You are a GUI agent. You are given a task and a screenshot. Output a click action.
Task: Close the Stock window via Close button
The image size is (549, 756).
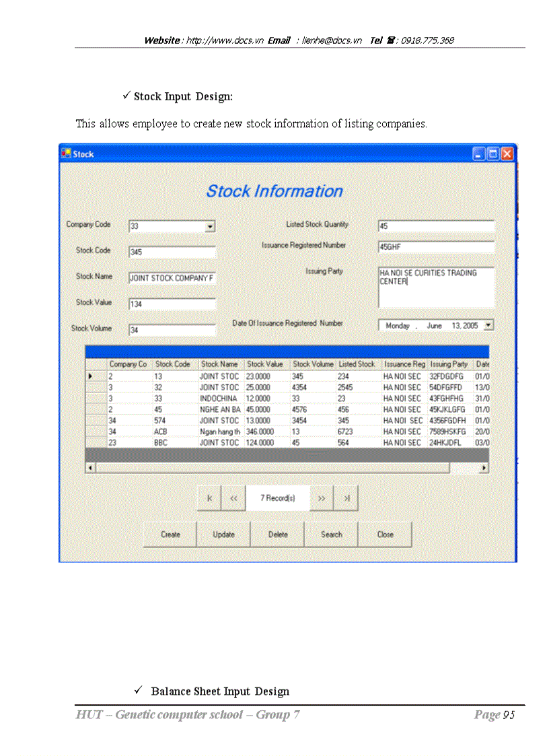(385, 534)
